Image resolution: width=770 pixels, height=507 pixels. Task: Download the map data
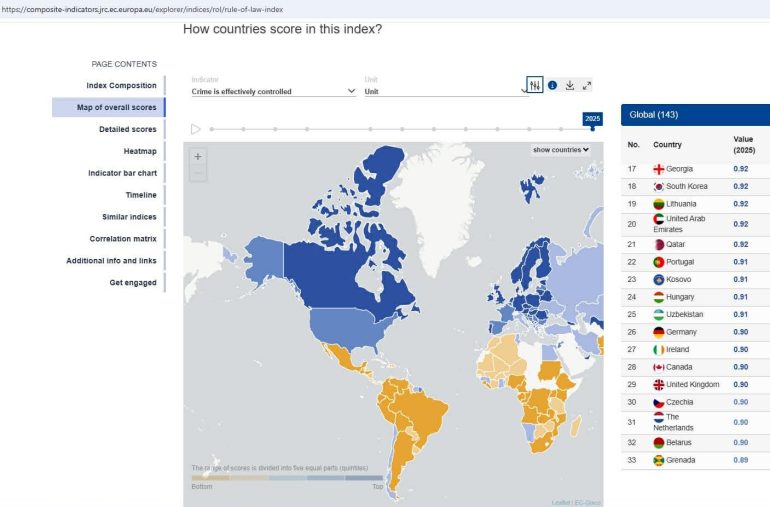(x=569, y=86)
